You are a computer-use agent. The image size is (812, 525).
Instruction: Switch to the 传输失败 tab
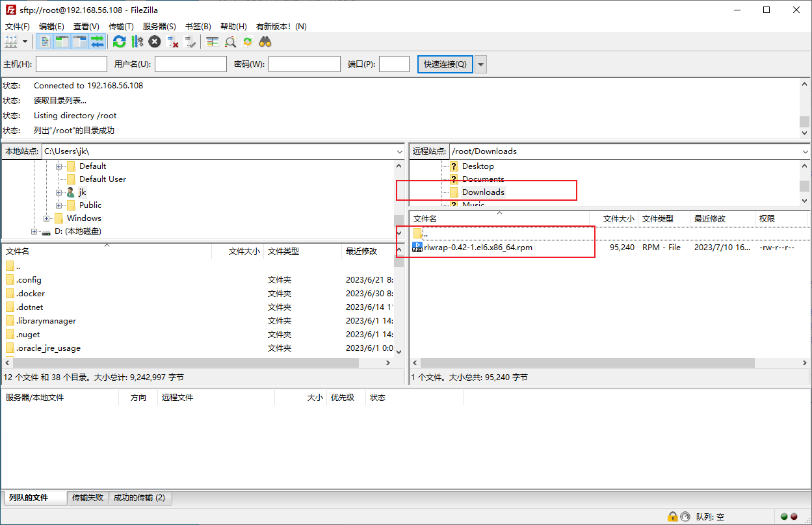pyautogui.click(x=88, y=498)
